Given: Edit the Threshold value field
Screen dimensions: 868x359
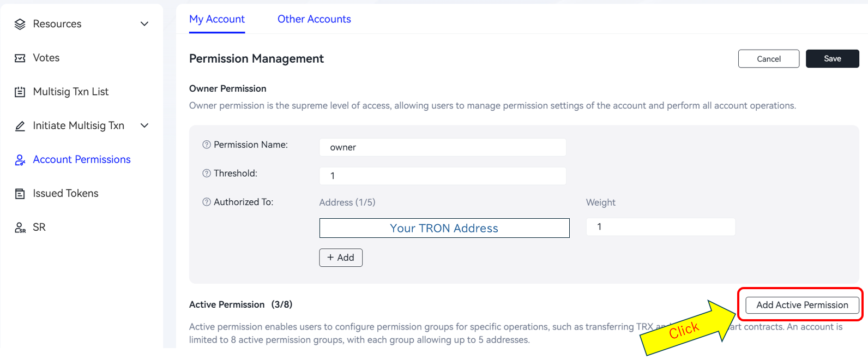Looking at the screenshot, I should 443,176.
